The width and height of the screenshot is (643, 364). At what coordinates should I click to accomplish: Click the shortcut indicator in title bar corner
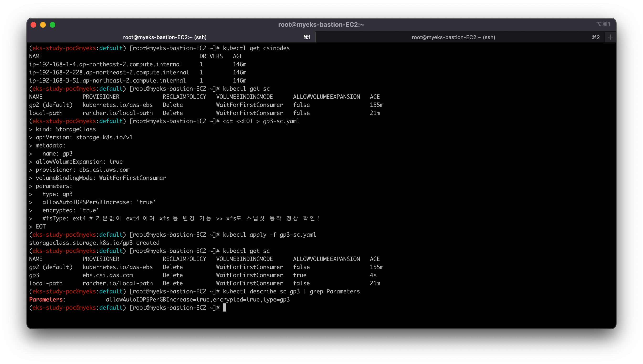tap(603, 24)
